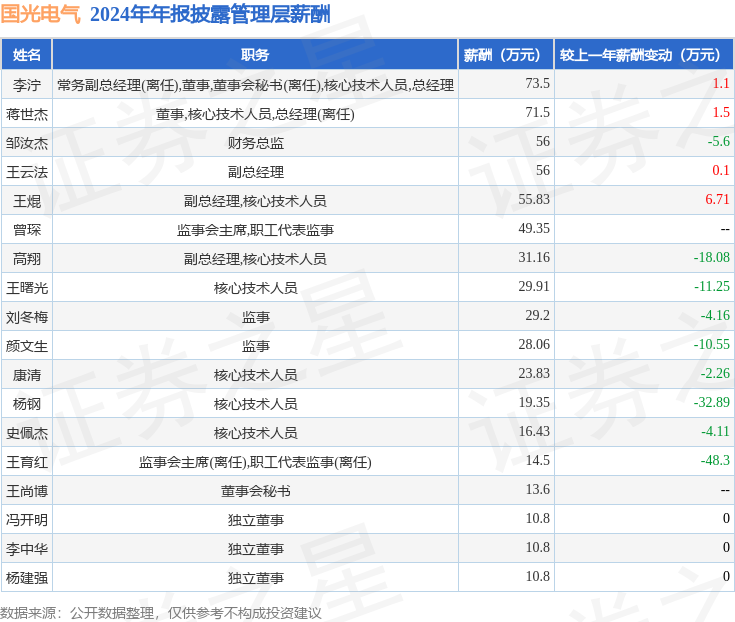735x622 pixels.
Task: Click the salary value 31.16
Action: point(534,257)
